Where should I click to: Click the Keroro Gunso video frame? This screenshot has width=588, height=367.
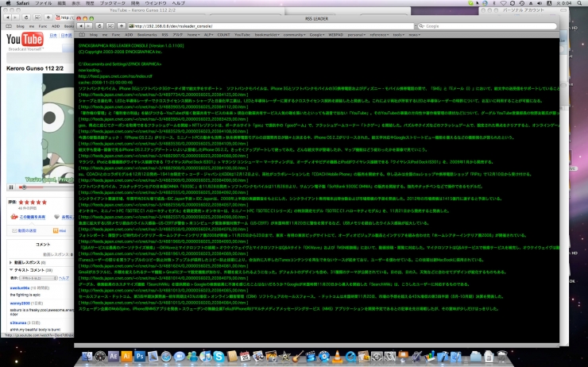tap(40, 127)
